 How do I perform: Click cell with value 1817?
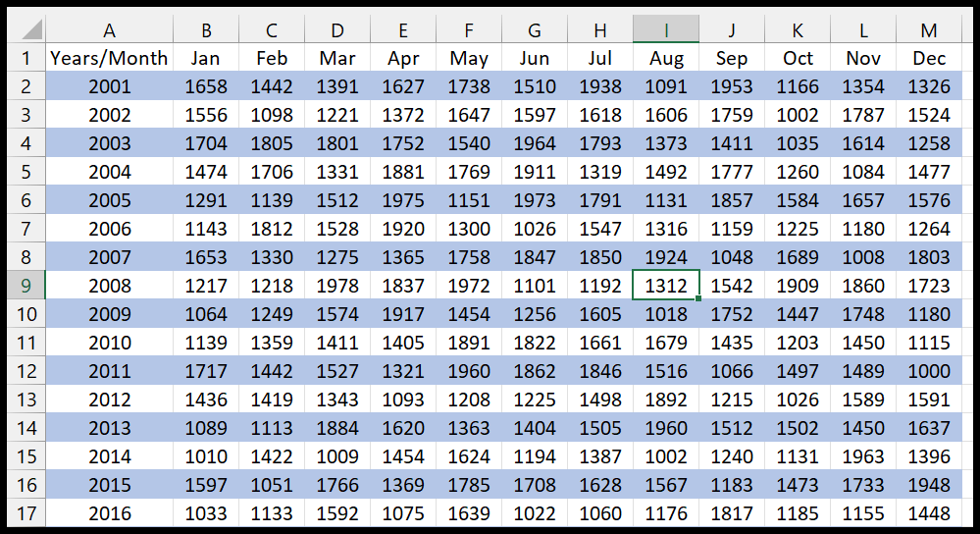pyautogui.click(x=731, y=513)
